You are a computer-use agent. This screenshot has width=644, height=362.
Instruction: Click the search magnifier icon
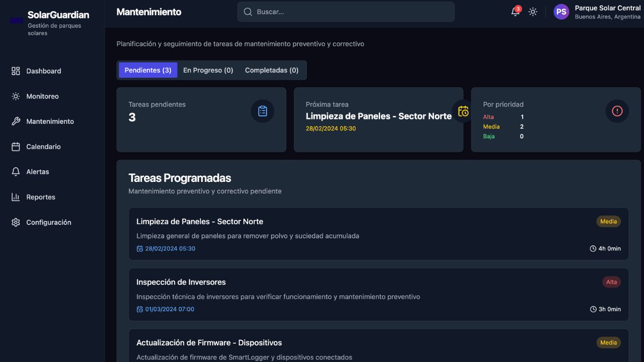tap(248, 12)
